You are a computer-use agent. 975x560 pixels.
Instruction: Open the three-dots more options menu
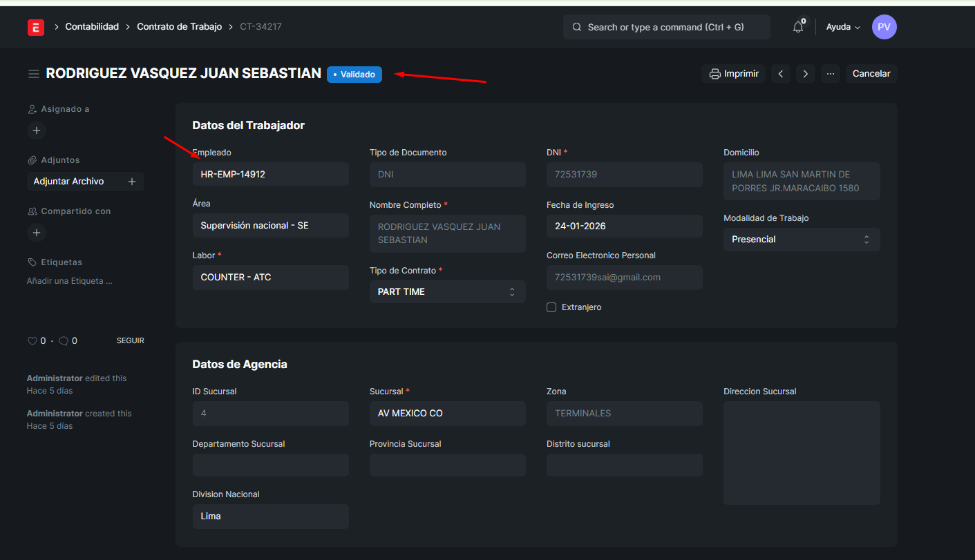tap(831, 74)
